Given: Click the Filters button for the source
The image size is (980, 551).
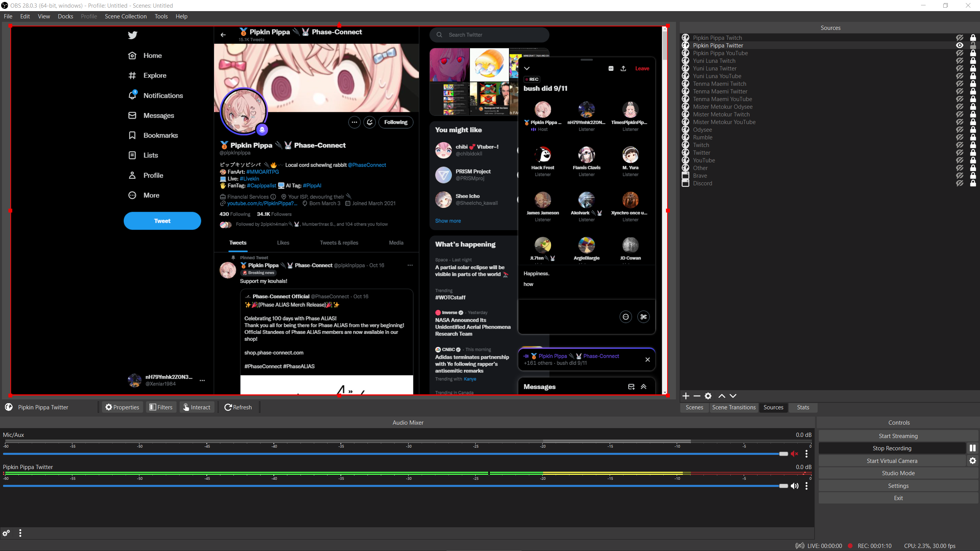Looking at the screenshot, I should [161, 407].
